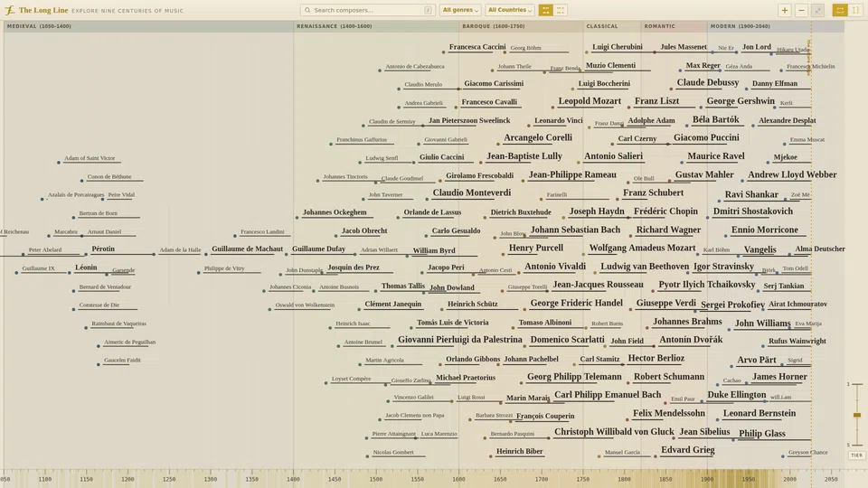Select George Frideric Handel
The image size is (868, 488).
(576, 304)
